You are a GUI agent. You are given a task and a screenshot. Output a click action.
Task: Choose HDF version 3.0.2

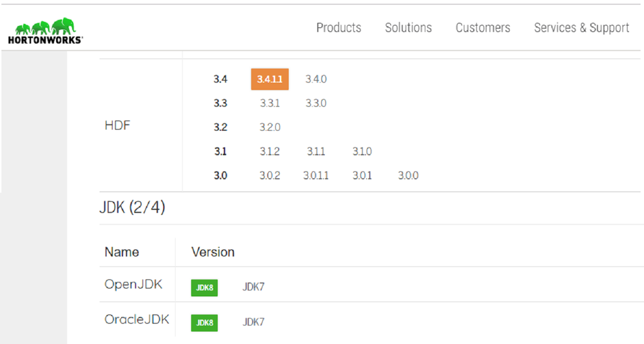pyautogui.click(x=269, y=176)
